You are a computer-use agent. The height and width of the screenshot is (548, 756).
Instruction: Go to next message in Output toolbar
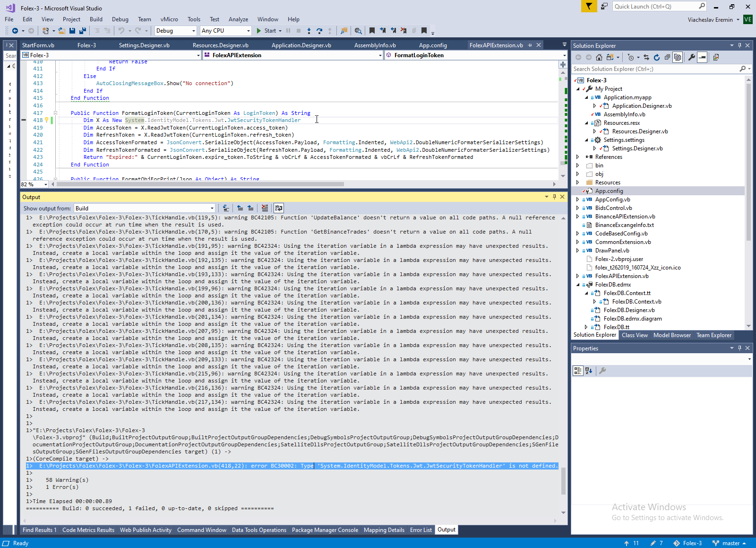[x=250, y=208]
